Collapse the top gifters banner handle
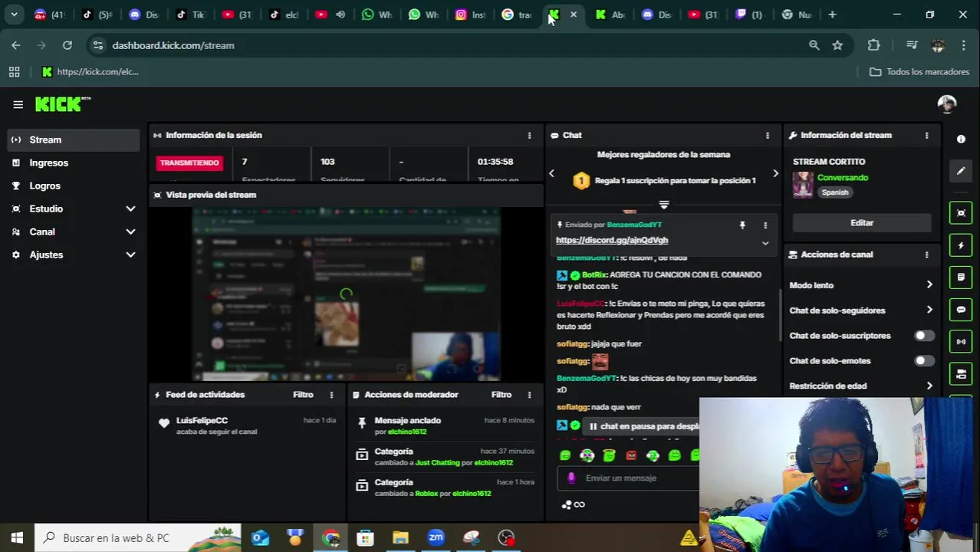980x552 pixels. 664,205
